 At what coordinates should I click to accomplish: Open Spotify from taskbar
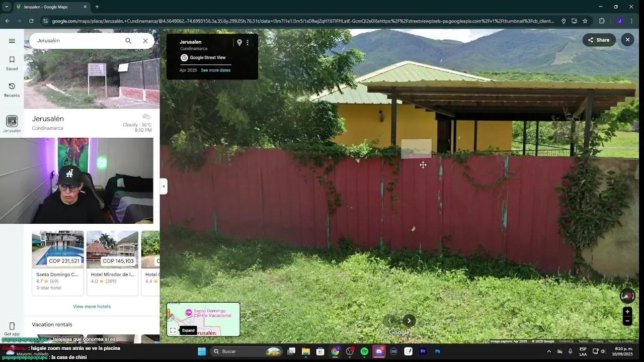pyautogui.click(x=364, y=351)
